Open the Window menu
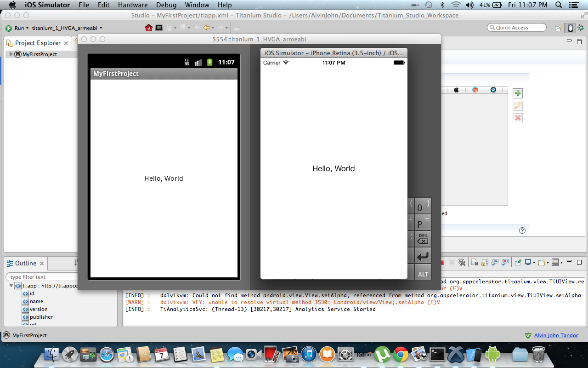The width and height of the screenshot is (588, 368). 198,5
